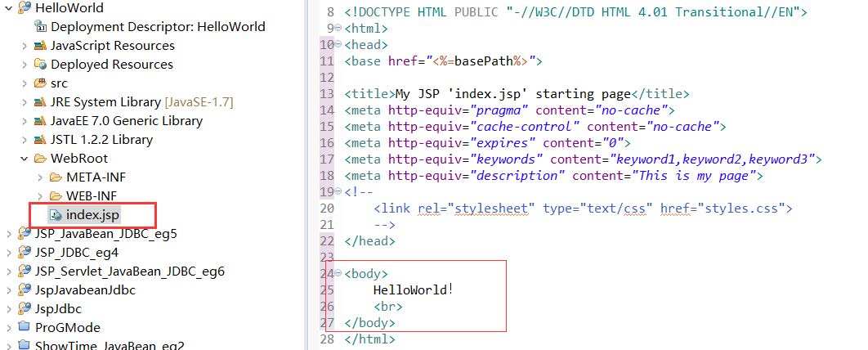Click the JSTL 1.2.2 Library icon
The height and width of the screenshot is (350, 868).
(40, 140)
